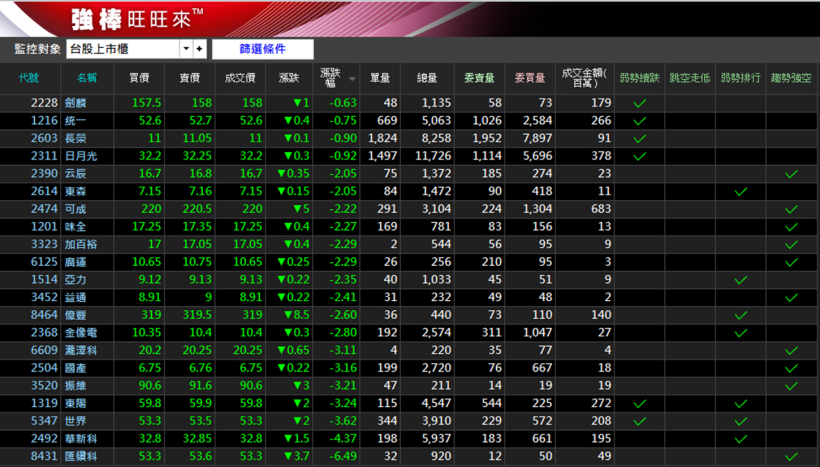Click 趨勢強空 checkmark in 6609 瀧澤科 row
The image size is (820, 467).
pyautogui.click(x=791, y=351)
